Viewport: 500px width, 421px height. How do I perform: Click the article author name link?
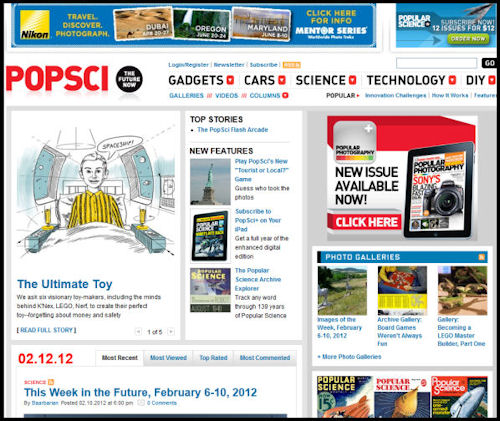(x=45, y=403)
